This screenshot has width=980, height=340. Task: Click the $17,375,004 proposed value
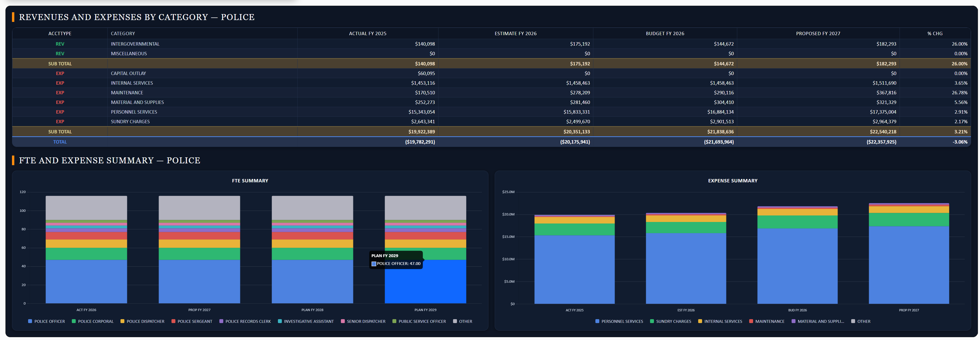pos(883,112)
